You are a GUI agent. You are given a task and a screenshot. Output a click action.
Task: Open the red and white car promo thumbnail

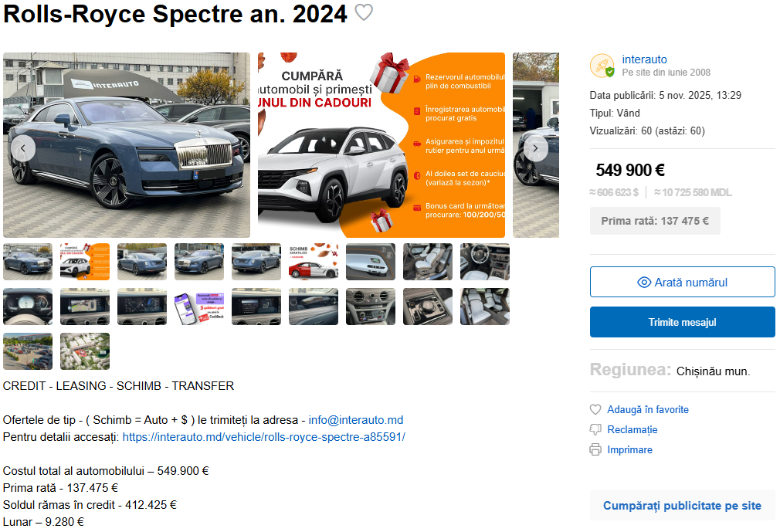pyautogui.click(x=314, y=262)
